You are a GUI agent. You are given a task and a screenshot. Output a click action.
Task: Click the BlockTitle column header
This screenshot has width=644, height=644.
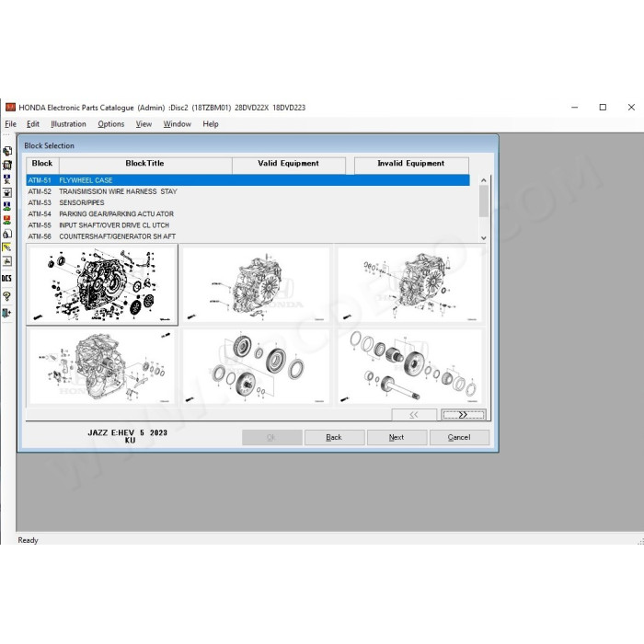tap(145, 164)
